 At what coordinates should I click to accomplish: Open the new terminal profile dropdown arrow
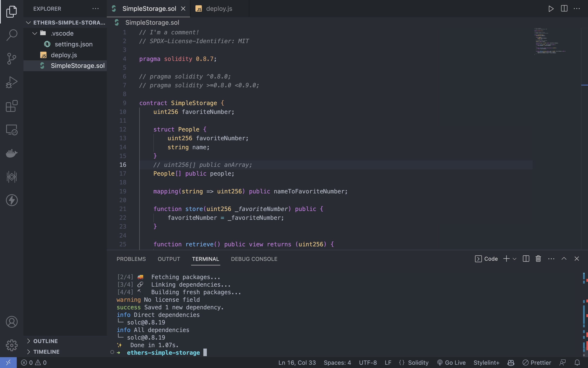tap(514, 259)
